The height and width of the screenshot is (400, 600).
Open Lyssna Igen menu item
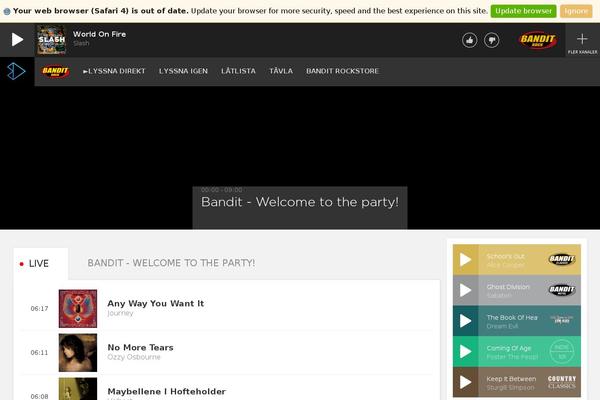pyautogui.click(x=183, y=71)
